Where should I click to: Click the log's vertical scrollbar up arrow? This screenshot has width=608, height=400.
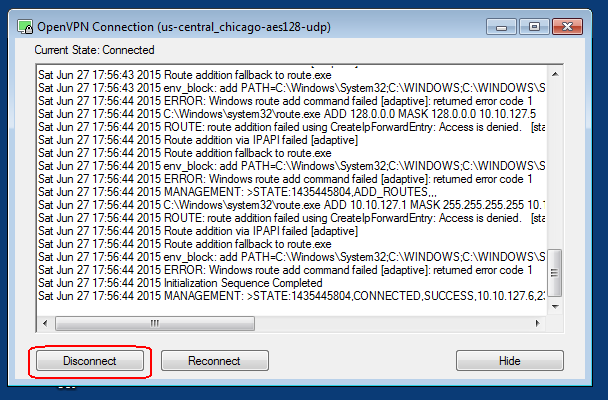click(x=555, y=74)
